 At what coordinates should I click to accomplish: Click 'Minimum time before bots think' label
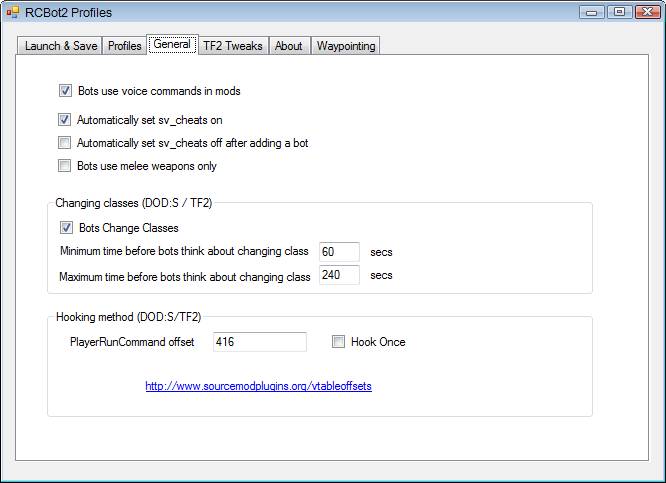coord(184,251)
